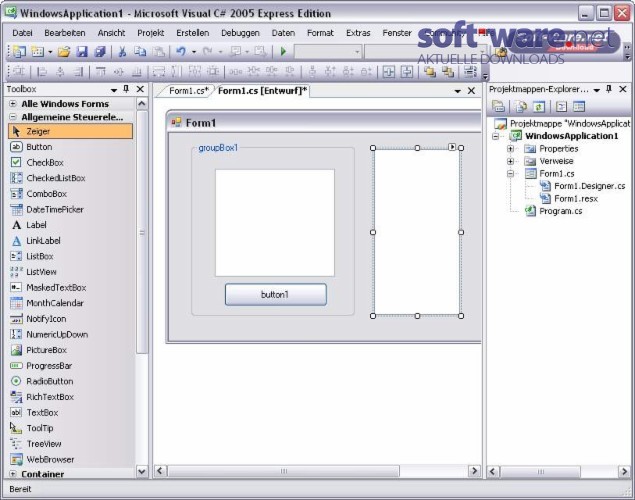This screenshot has height=500, width=635.
Task: Click View Designer icon in Projektmappen-Explorer
Action: (x=579, y=106)
